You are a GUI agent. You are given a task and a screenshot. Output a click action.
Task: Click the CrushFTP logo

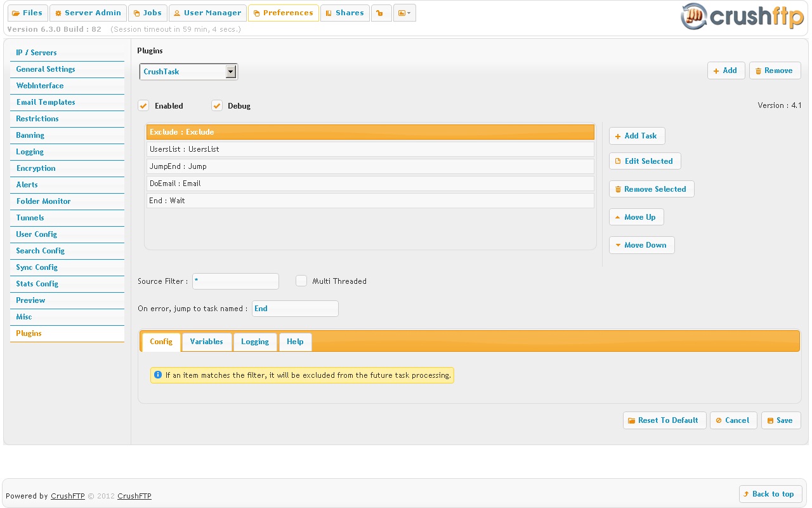(742, 17)
